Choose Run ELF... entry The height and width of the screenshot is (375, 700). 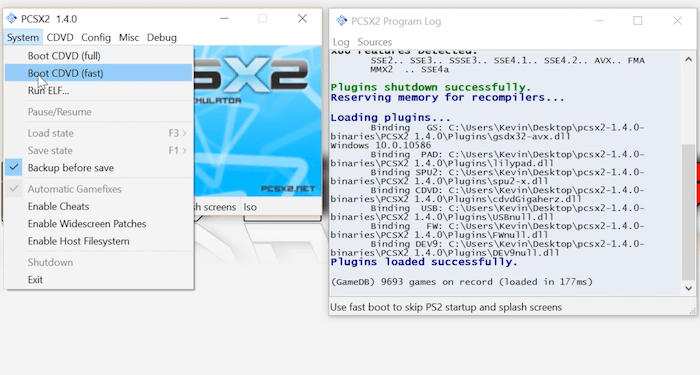(x=99, y=91)
